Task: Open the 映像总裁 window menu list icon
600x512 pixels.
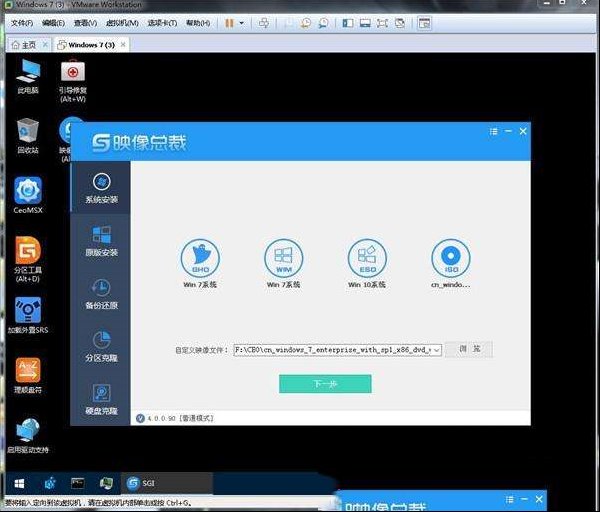Action: [494, 132]
